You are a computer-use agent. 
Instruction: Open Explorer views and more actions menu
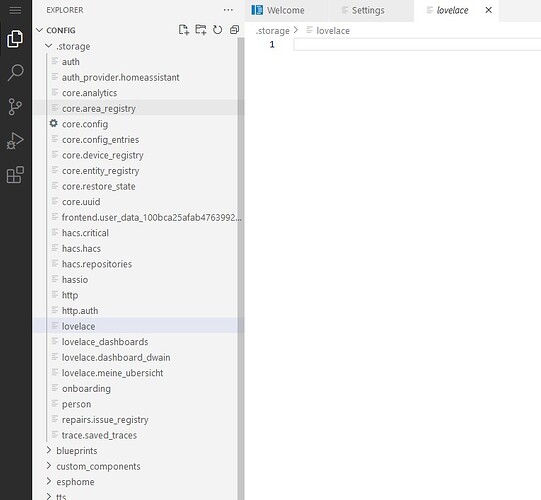pos(228,10)
